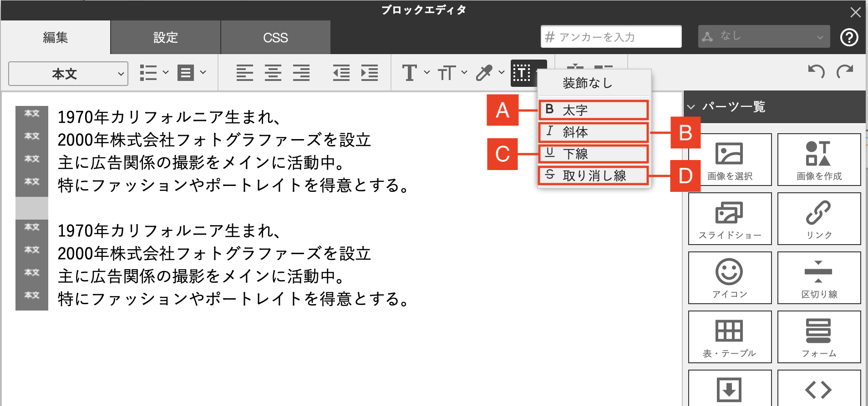
Task: Click the bullet list icon
Action: coord(148,73)
